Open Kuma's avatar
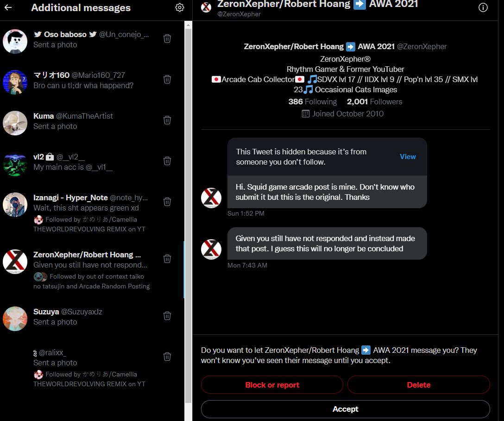 click(15, 123)
